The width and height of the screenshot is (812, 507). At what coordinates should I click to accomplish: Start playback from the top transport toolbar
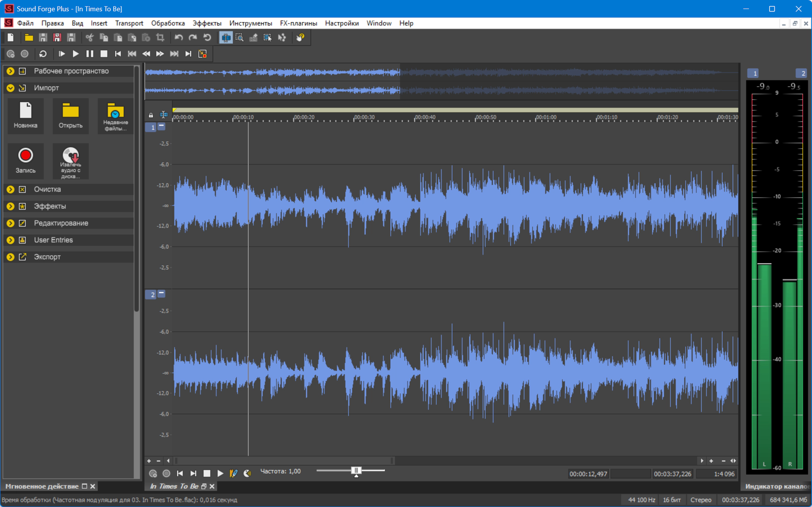[75, 54]
